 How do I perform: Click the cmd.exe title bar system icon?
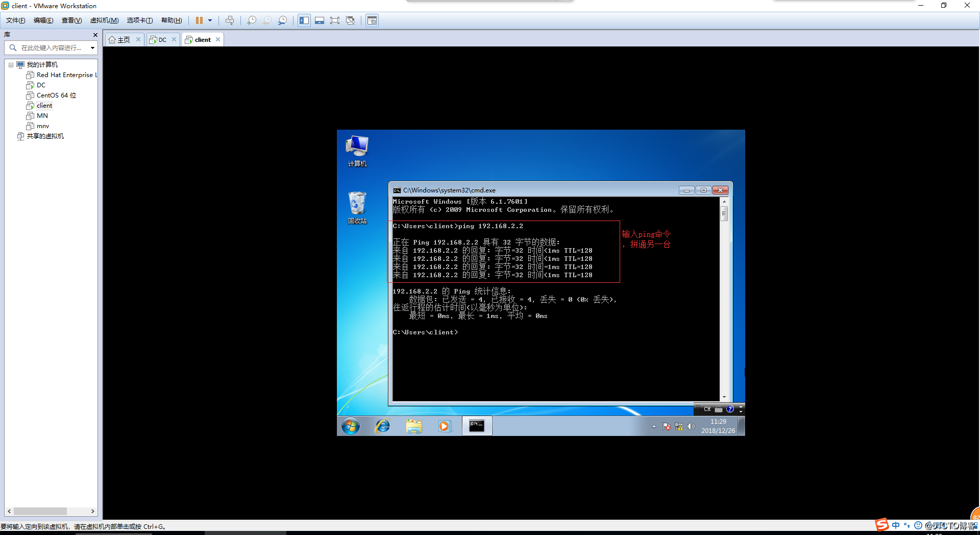pos(397,190)
